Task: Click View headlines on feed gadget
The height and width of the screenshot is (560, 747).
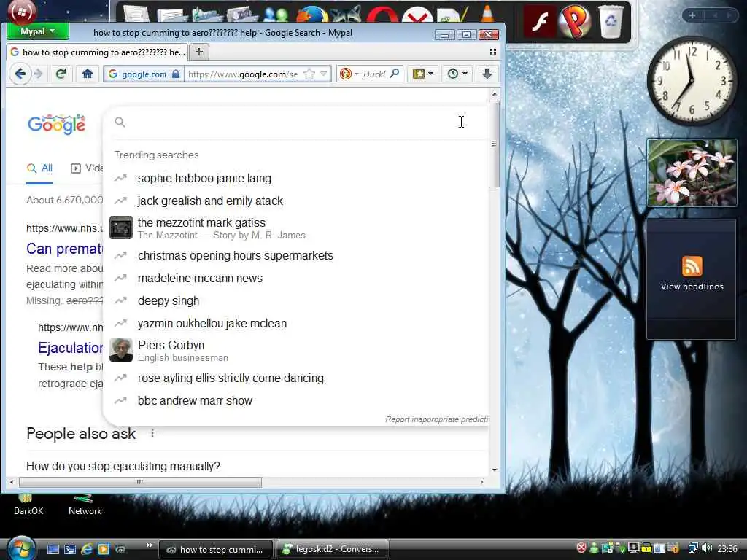Action: 692,287
